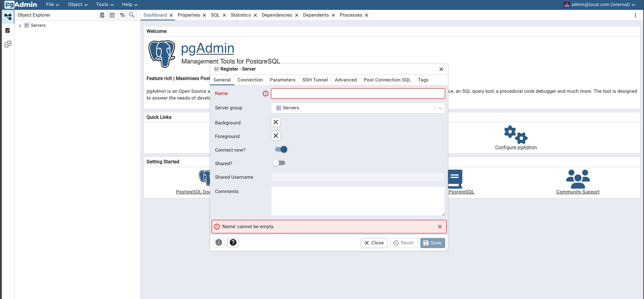Expand the Servers tree node arrow
The height and width of the screenshot is (299, 644).
(20, 26)
